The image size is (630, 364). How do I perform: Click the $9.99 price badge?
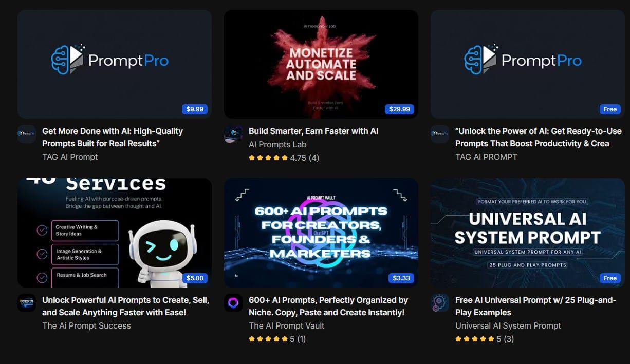tap(195, 109)
